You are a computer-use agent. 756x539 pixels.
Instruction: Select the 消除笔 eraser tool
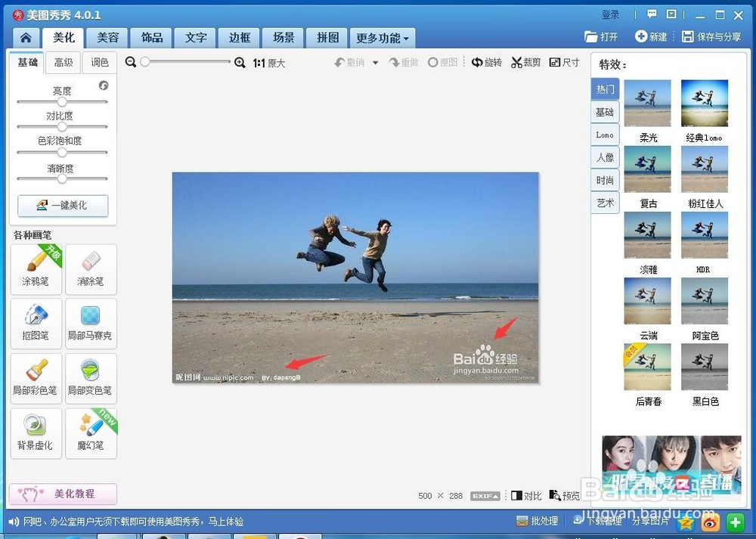click(x=91, y=269)
